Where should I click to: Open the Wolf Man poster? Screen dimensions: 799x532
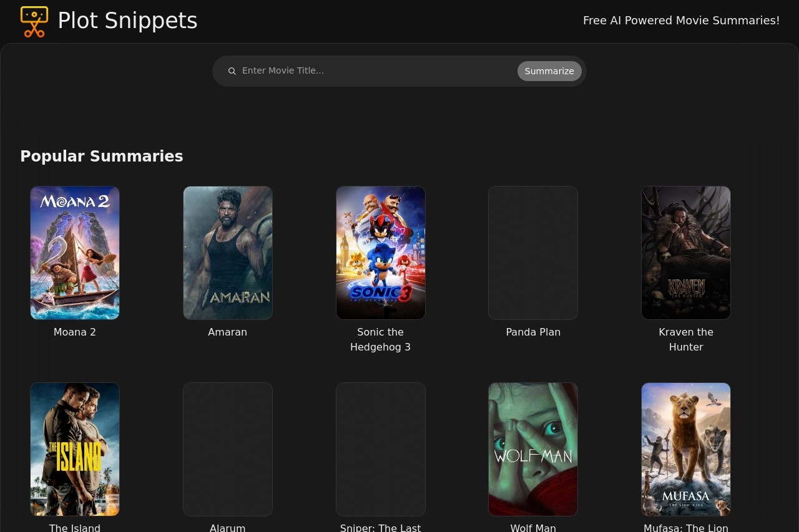coord(533,449)
